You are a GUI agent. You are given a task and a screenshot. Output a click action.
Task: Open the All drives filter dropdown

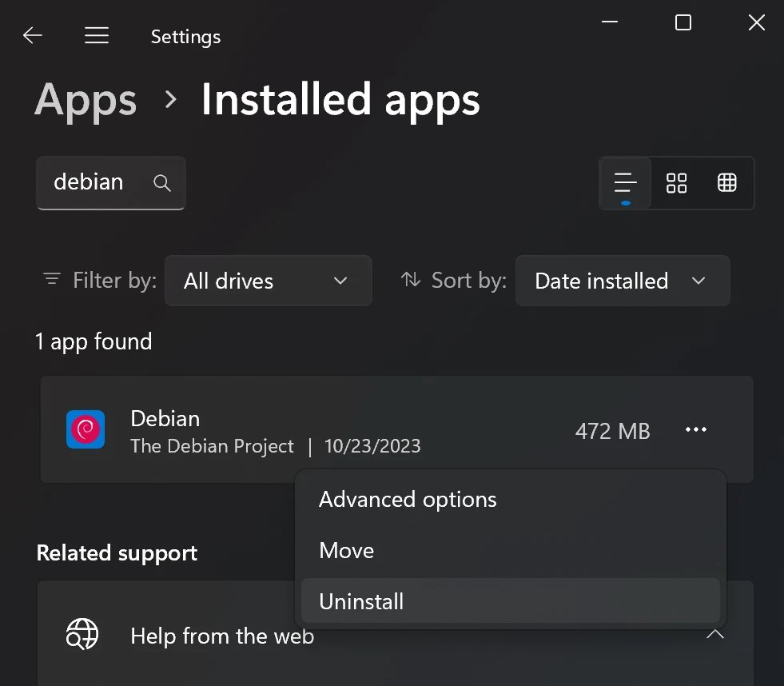[x=268, y=281]
